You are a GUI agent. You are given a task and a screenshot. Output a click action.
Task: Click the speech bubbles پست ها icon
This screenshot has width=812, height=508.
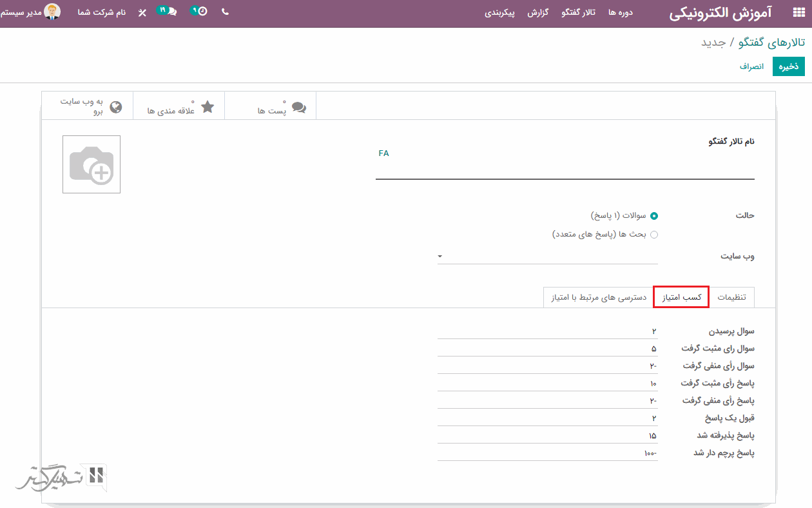point(298,108)
